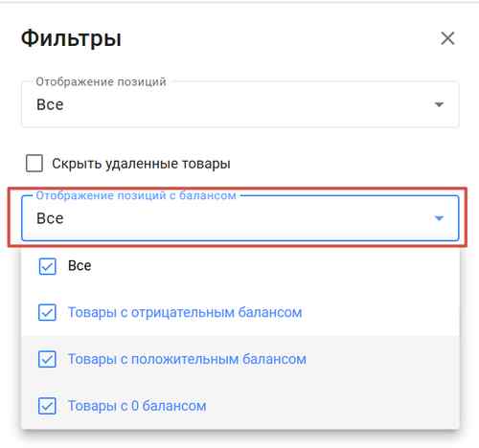479x448 pixels.
Task: Select Товары с 0 балансом option text
Action: (x=137, y=406)
